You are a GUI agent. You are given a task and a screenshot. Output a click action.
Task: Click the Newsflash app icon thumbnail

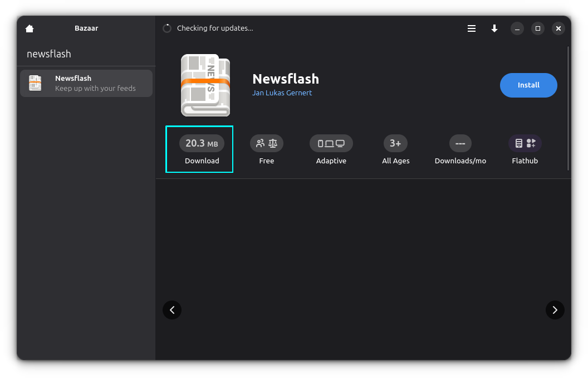point(205,85)
